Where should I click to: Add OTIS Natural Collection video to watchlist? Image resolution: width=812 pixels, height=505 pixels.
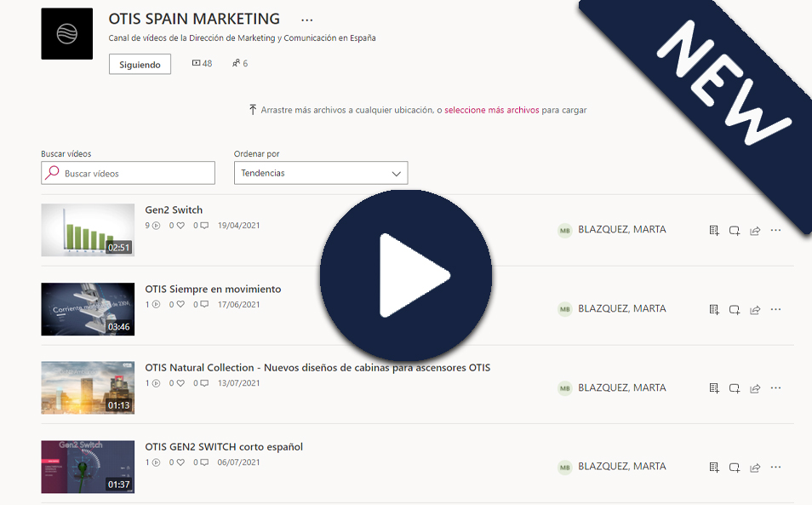tap(714, 388)
